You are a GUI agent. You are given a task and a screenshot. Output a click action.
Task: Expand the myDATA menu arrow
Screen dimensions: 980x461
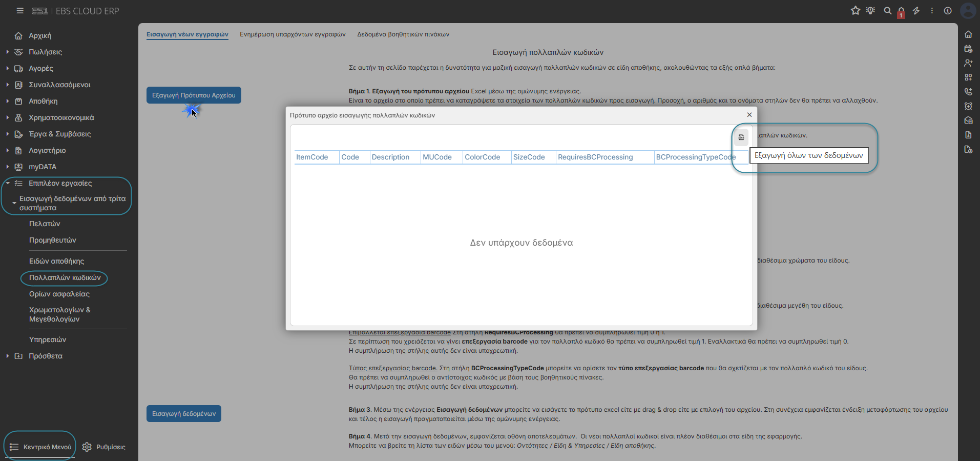point(7,167)
